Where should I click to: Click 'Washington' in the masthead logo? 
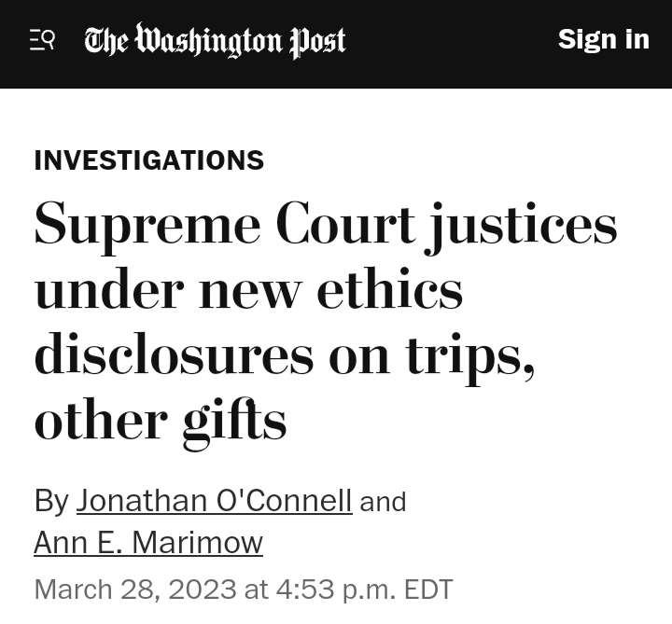point(209,40)
